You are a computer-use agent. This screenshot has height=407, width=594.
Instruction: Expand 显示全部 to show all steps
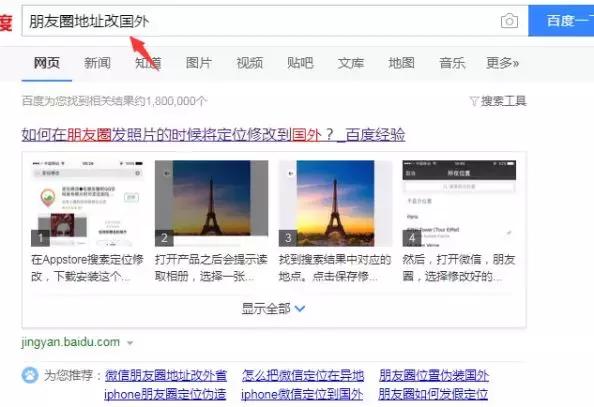coord(273,308)
